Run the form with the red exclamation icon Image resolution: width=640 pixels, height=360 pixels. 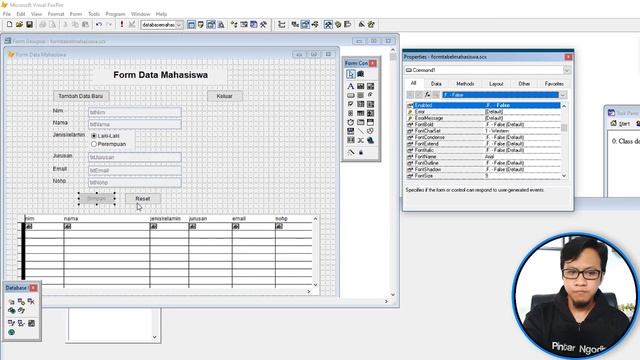pos(122,24)
